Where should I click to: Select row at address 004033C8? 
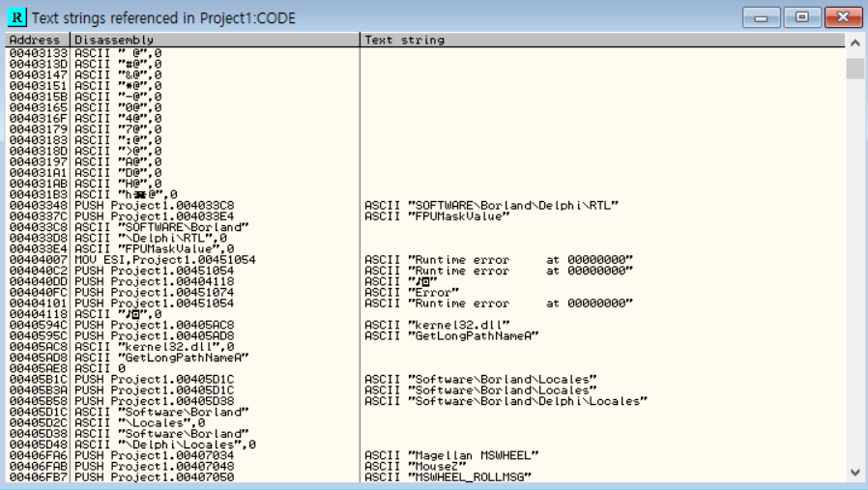(x=425, y=227)
